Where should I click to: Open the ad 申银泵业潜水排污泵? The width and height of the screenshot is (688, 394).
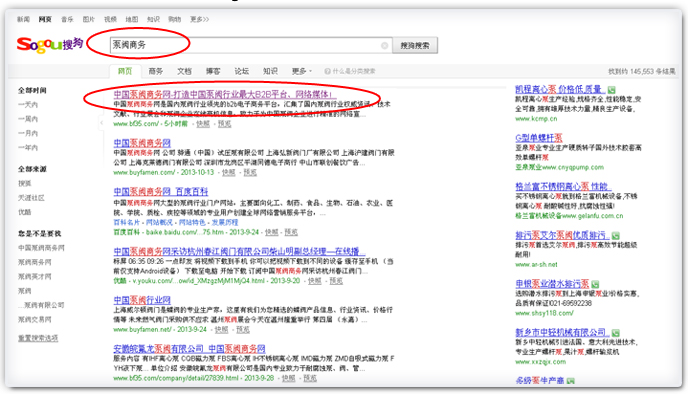pyautogui.click(x=552, y=284)
